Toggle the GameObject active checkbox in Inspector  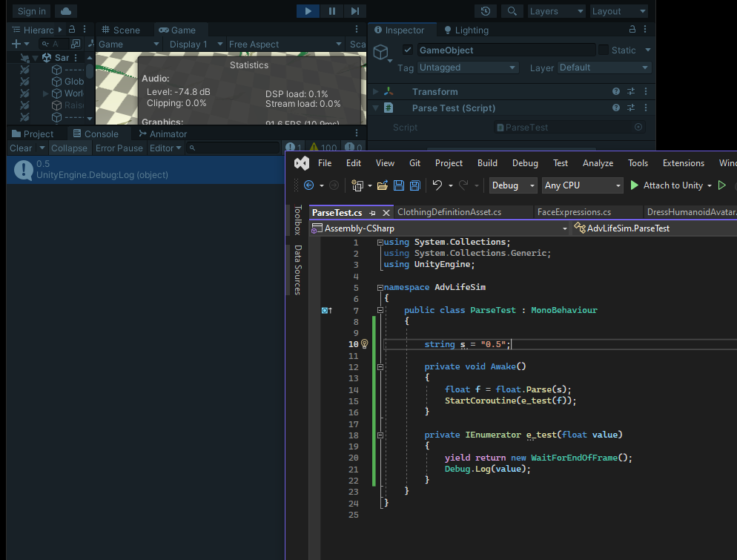coord(407,50)
